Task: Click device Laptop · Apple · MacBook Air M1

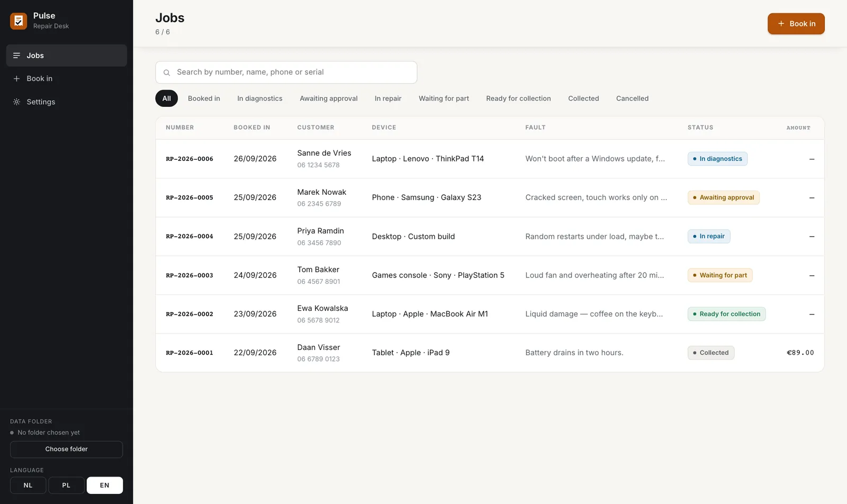Action: [430, 314]
